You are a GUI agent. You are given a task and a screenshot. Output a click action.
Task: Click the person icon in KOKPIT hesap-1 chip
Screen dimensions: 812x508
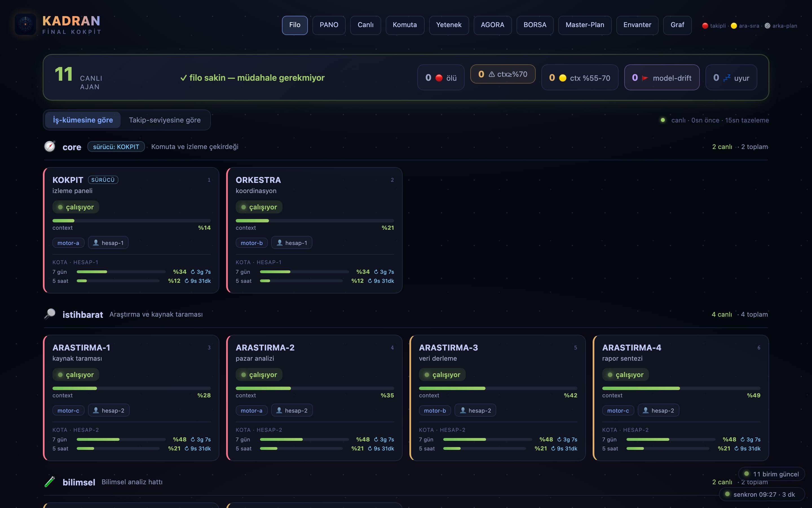(x=96, y=243)
